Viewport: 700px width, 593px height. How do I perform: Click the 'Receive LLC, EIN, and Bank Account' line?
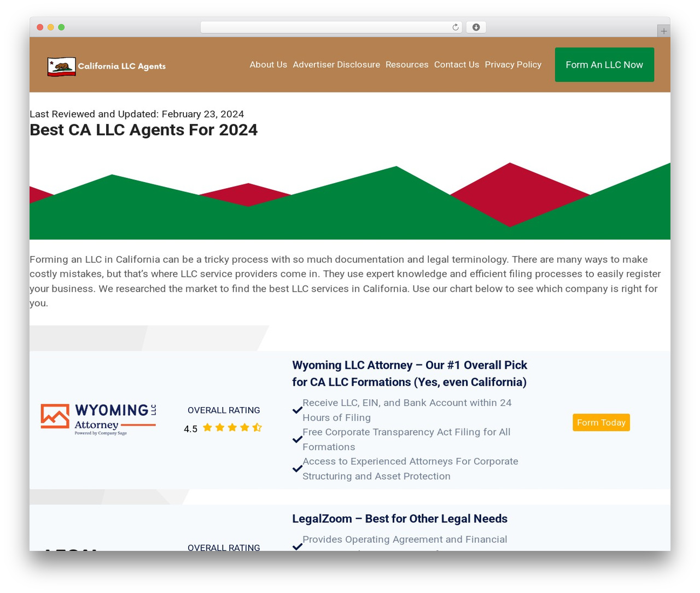407,410
